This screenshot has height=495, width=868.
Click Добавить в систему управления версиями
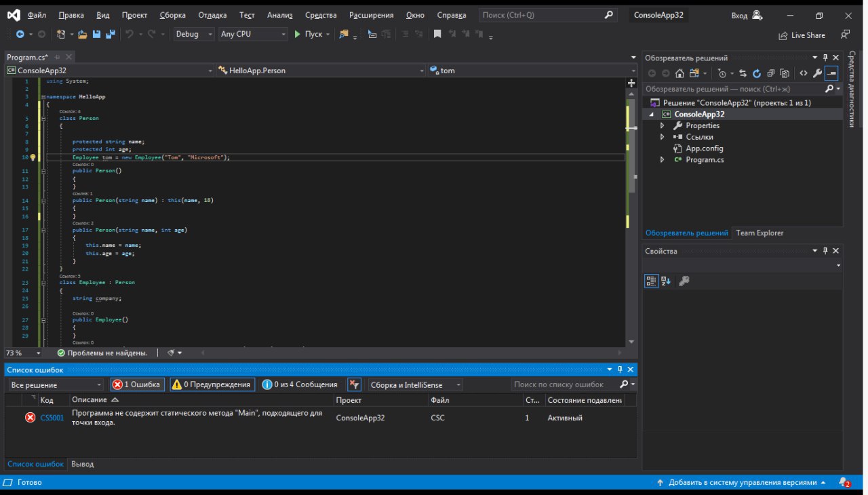click(741, 483)
